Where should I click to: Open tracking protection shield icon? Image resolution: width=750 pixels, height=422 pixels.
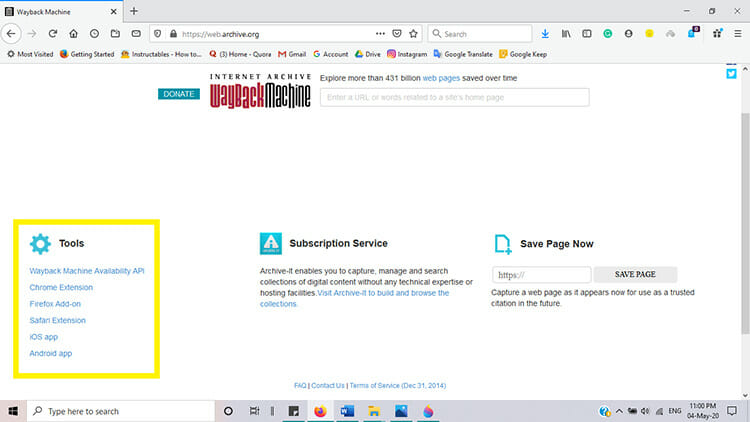pyautogui.click(x=157, y=34)
